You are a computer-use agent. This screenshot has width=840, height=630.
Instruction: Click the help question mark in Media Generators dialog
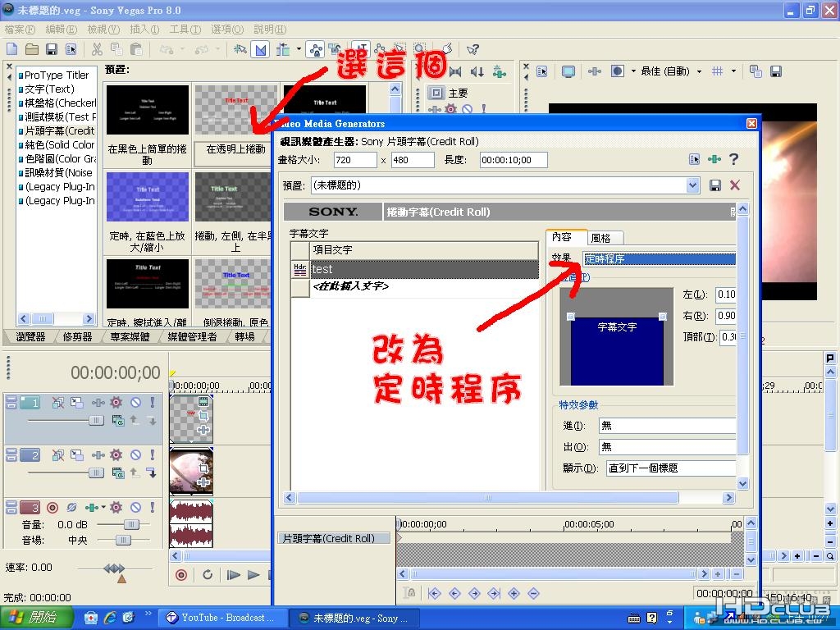click(734, 158)
